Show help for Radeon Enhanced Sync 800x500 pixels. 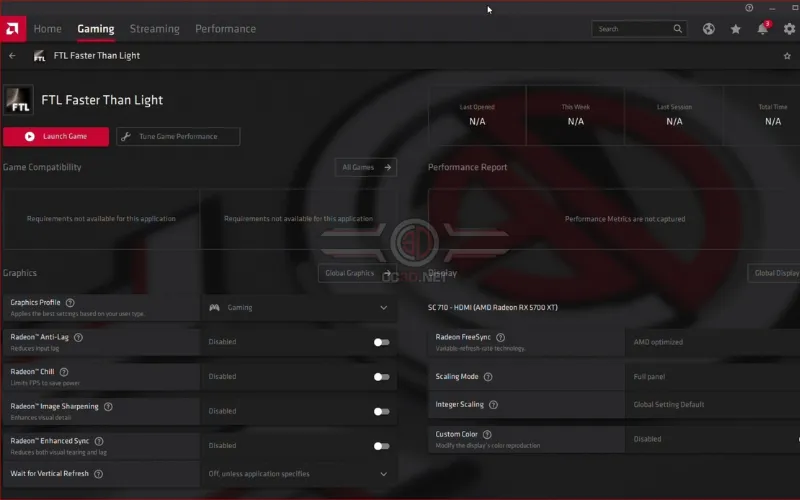99,441
